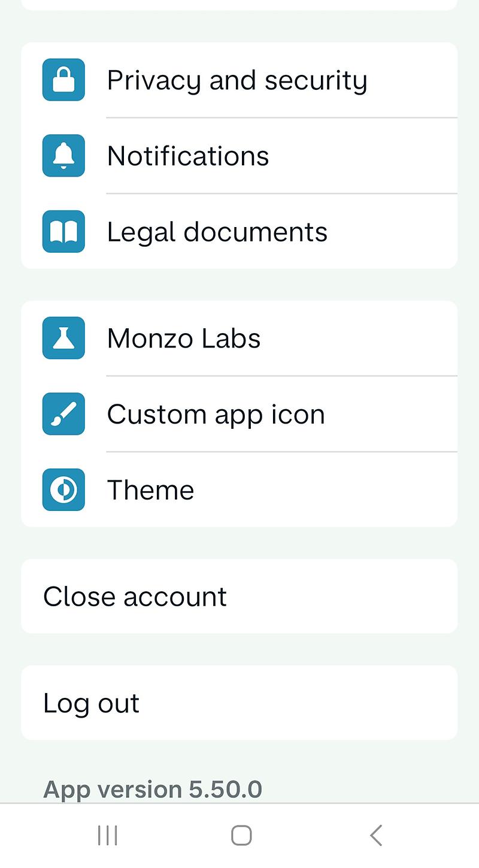Select the Theme text label
The width and height of the screenshot is (479, 868).
click(150, 491)
